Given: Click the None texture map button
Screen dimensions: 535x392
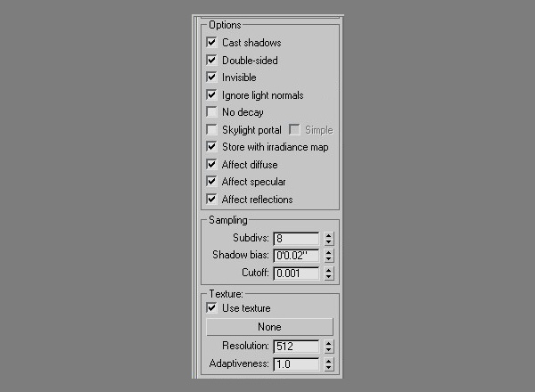Looking at the screenshot, I should tap(269, 327).
